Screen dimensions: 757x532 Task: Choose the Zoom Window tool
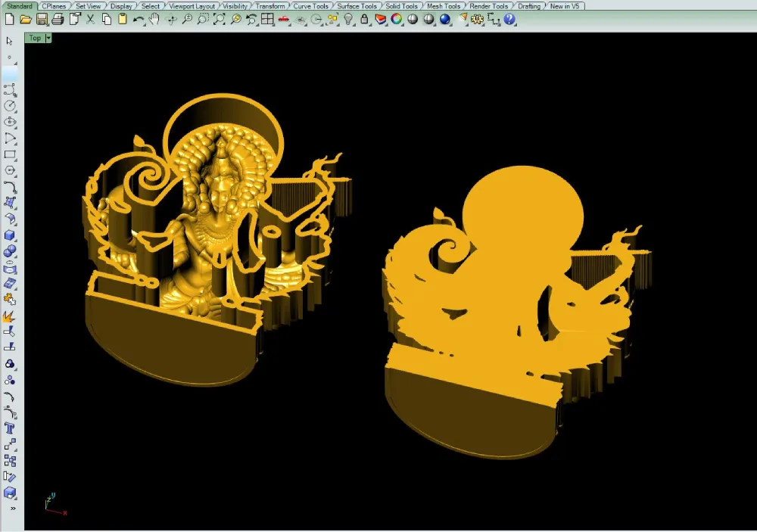point(203,20)
